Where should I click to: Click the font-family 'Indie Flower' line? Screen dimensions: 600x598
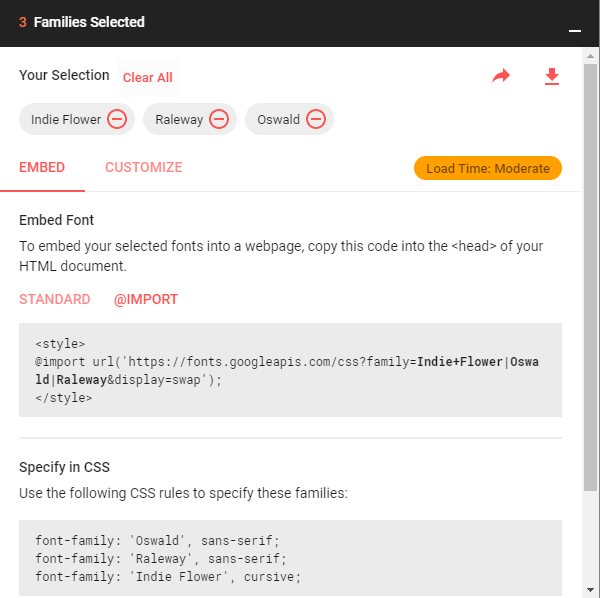coord(168,577)
